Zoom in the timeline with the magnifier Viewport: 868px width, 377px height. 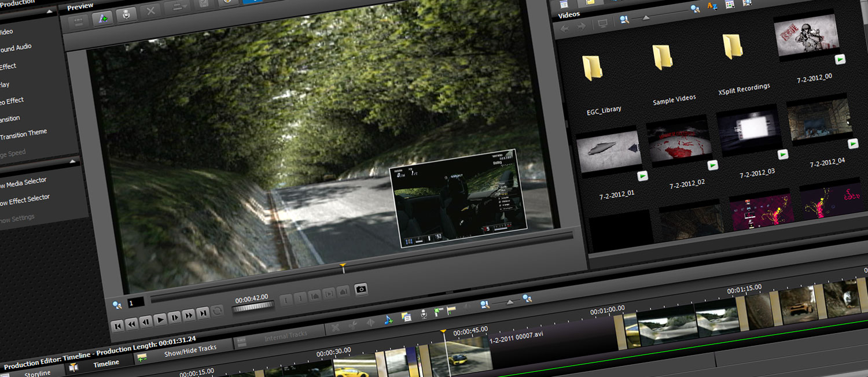(527, 298)
